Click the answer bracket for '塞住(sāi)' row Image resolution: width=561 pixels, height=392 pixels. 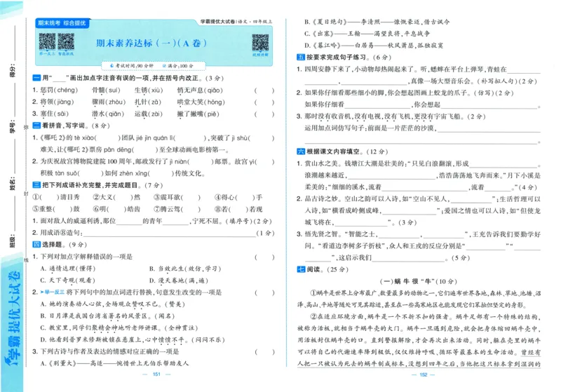264,114
